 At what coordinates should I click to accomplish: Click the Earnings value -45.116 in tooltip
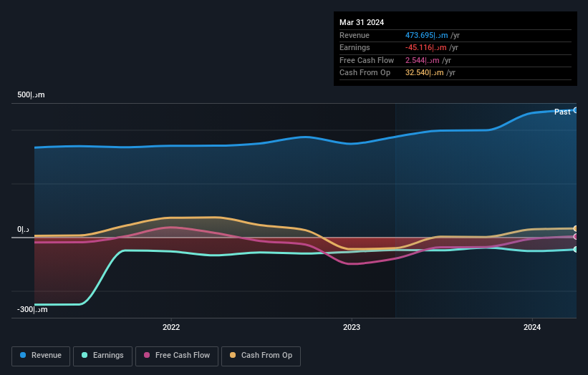425,47
